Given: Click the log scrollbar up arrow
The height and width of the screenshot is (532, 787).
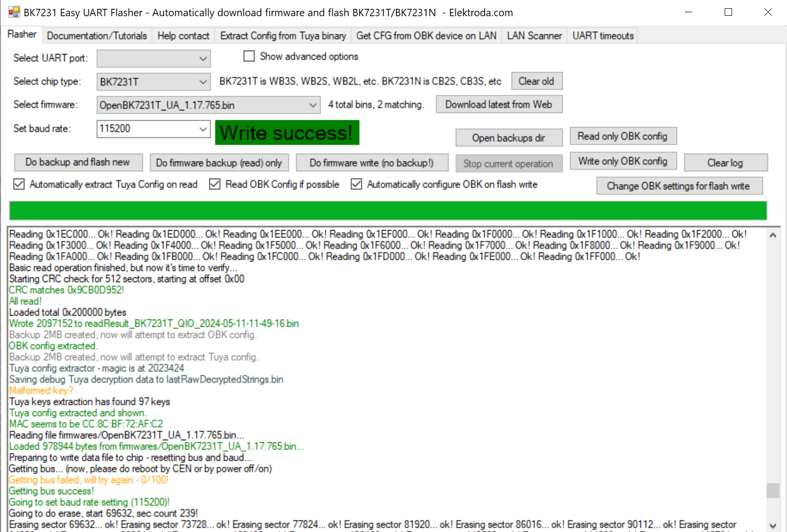Looking at the screenshot, I should pyautogui.click(x=773, y=235).
